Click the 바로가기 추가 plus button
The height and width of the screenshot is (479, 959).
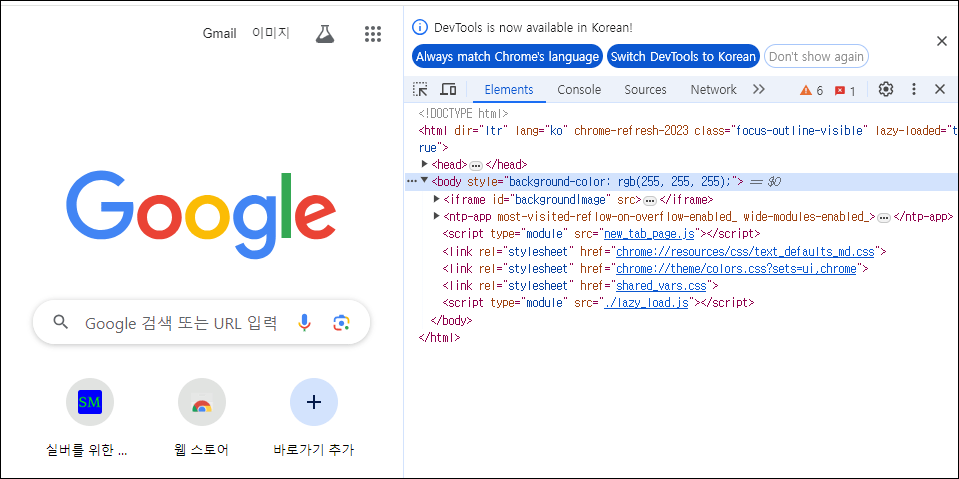314,402
